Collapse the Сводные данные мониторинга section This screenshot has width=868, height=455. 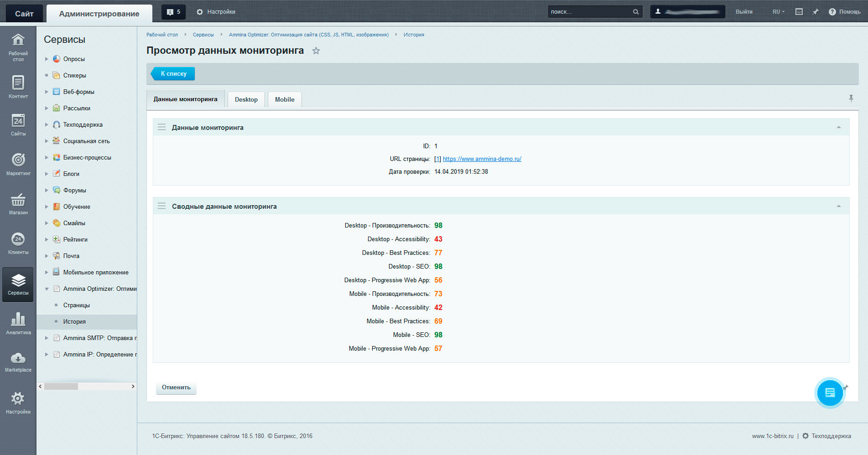838,207
